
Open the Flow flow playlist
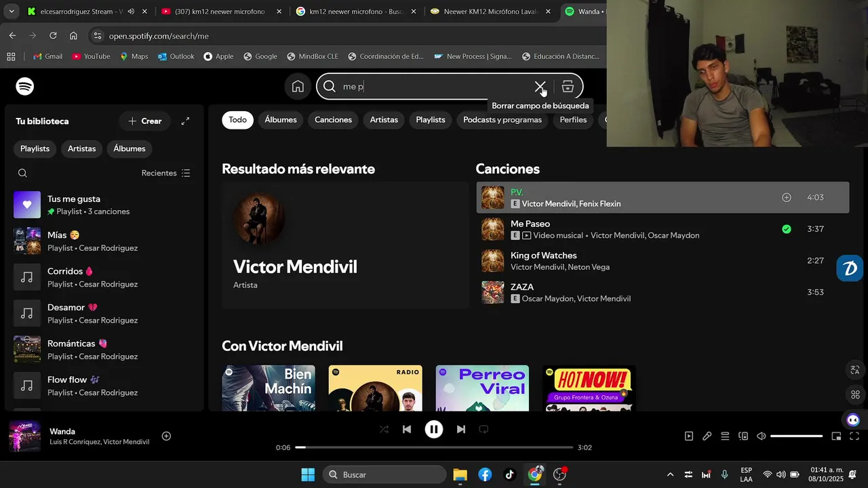click(x=104, y=386)
